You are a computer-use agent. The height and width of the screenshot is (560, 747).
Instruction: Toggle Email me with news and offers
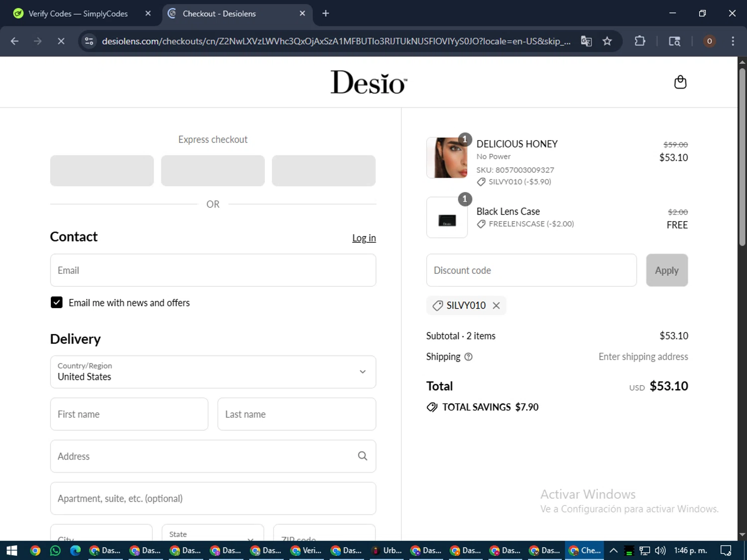57,303
